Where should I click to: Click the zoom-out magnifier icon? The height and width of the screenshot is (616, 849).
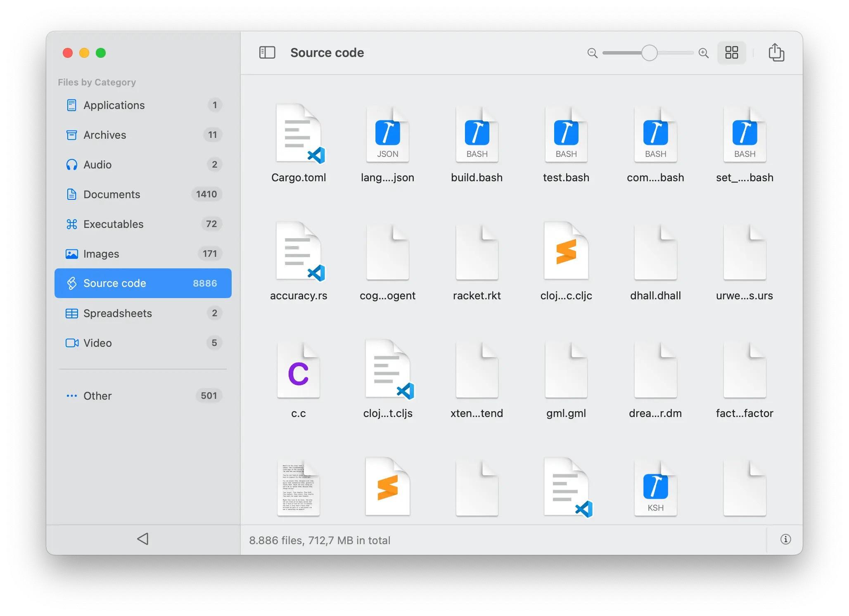click(x=592, y=53)
